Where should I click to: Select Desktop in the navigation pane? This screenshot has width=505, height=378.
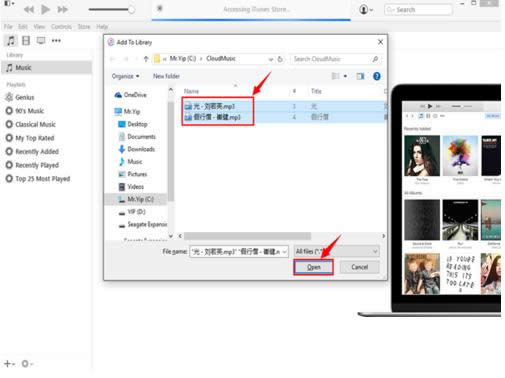[x=133, y=124]
